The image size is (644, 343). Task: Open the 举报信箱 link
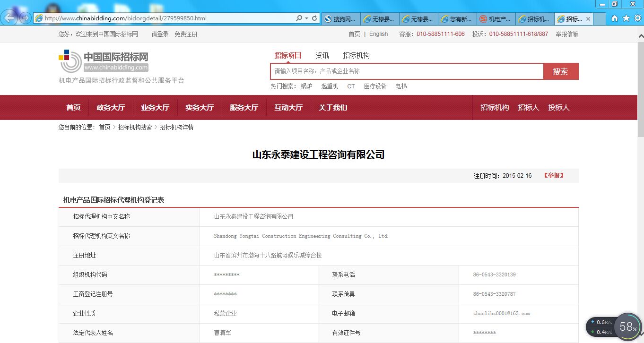tap(567, 34)
